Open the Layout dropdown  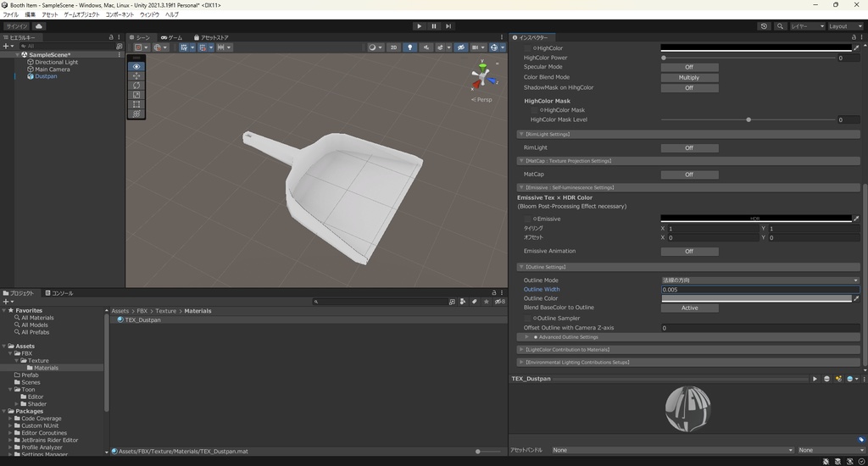[x=845, y=26]
